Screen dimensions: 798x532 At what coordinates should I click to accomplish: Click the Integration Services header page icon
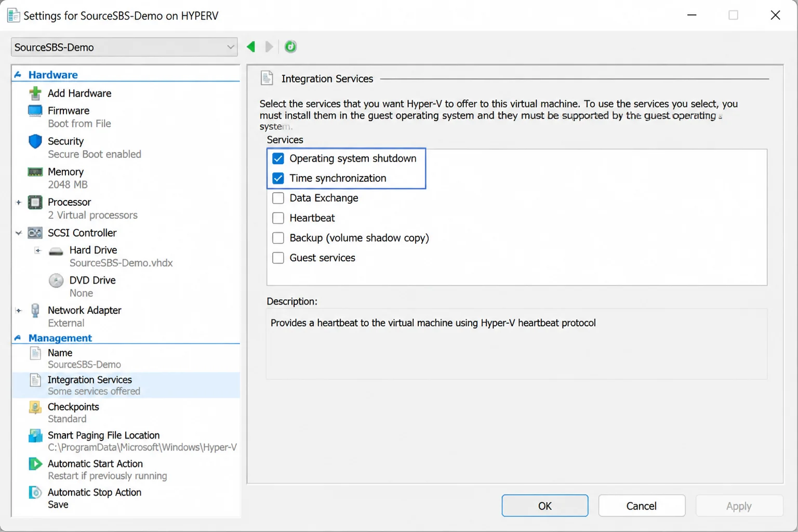tap(267, 78)
